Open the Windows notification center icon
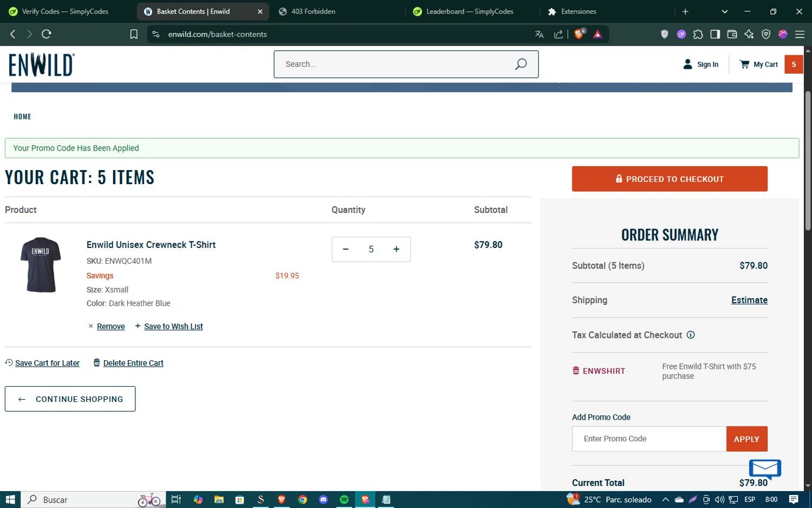 (x=794, y=499)
